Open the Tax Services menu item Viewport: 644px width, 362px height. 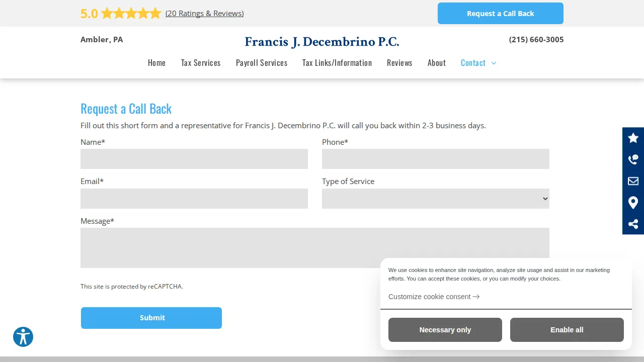pyautogui.click(x=201, y=63)
